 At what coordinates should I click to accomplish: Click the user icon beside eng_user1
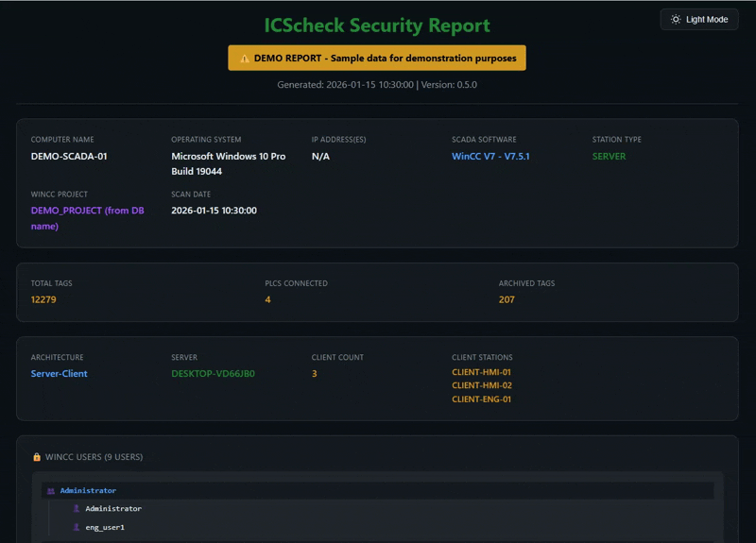pyautogui.click(x=77, y=527)
